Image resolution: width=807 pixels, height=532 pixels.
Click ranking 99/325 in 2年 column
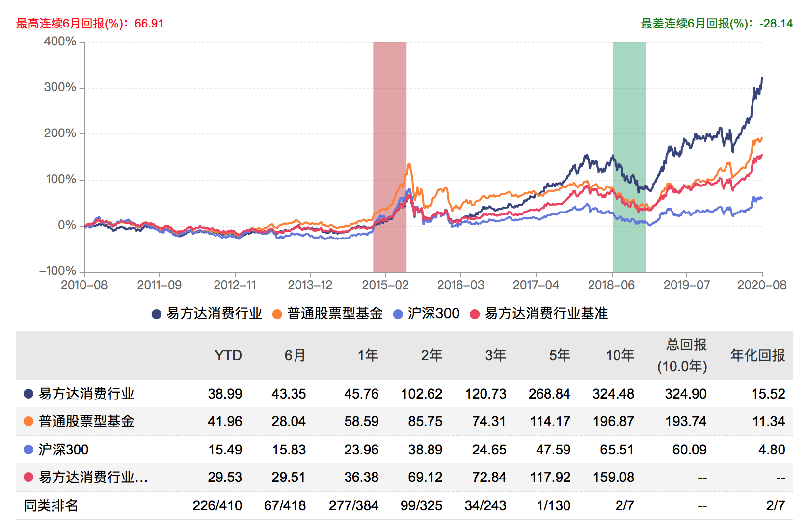click(421, 505)
